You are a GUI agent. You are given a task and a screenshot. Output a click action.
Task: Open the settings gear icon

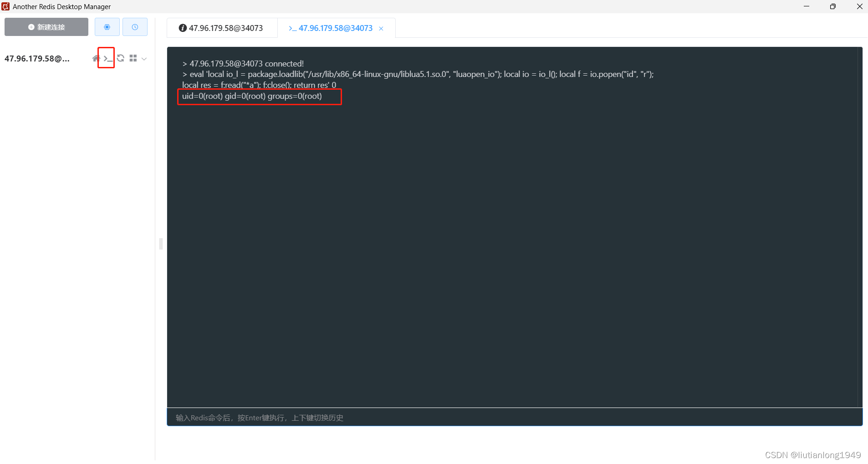tap(107, 27)
